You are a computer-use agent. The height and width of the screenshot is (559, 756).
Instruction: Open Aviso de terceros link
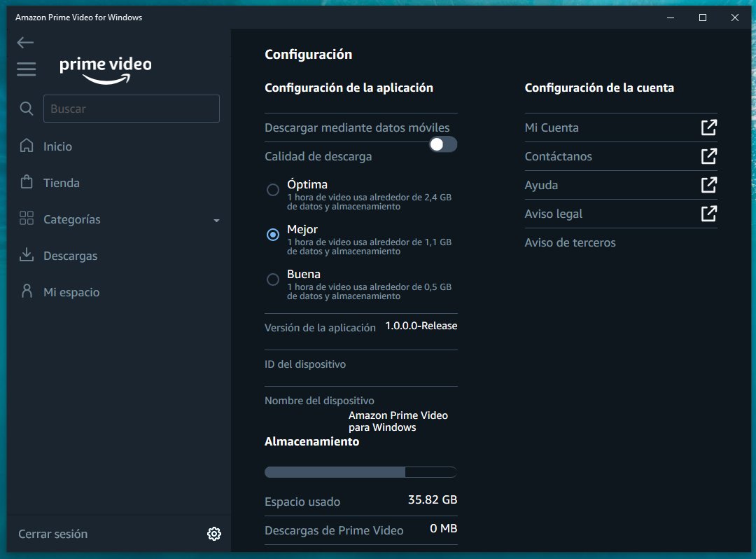[570, 242]
